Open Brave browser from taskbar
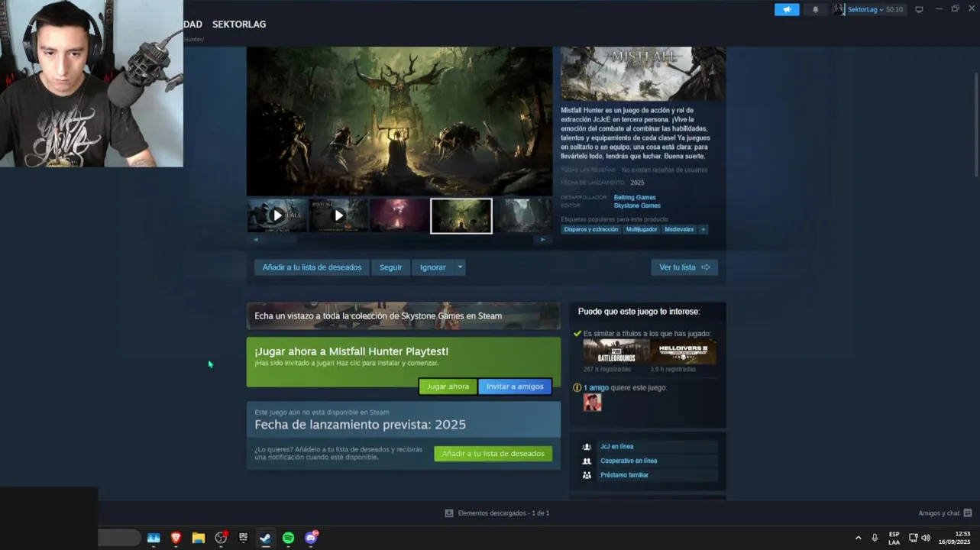 pyautogui.click(x=176, y=538)
